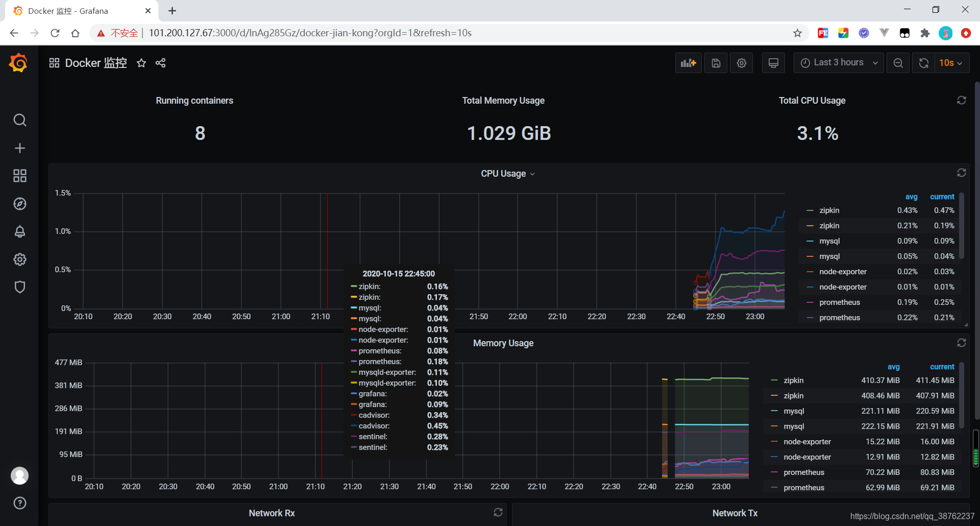The height and width of the screenshot is (526, 980).
Task: Open the Last 3 hours time picker
Action: pos(839,63)
